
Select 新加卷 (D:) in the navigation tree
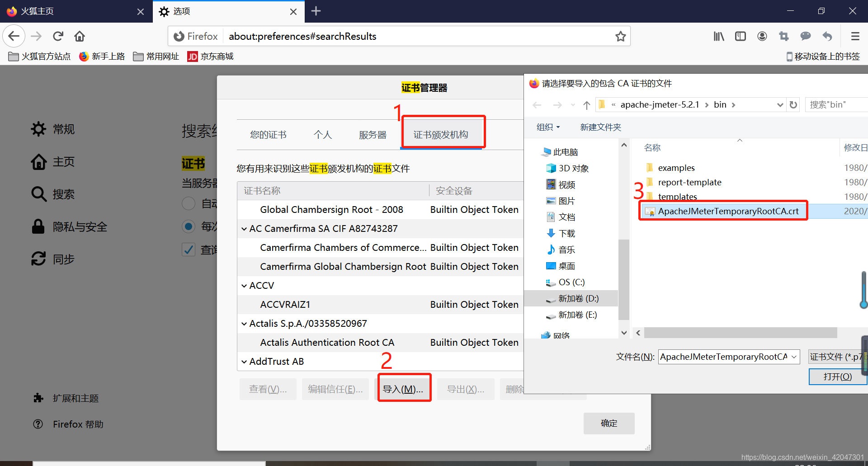[571, 298]
